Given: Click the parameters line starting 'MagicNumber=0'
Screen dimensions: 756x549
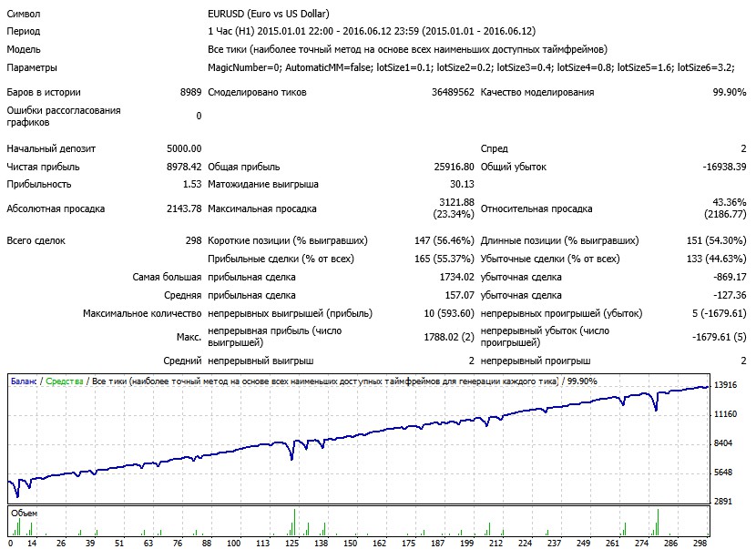Looking at the screenshot, I should [471, 67].
